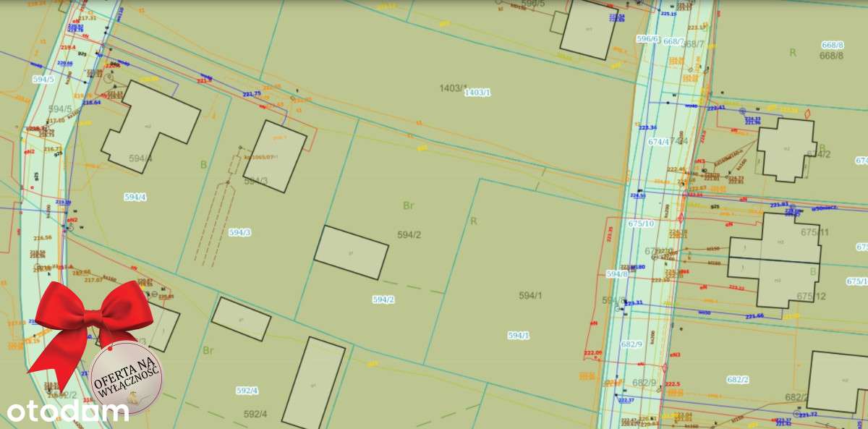Select the red elevation value 222.5
The width and height of the screenshot is (868, 429).
673,384
